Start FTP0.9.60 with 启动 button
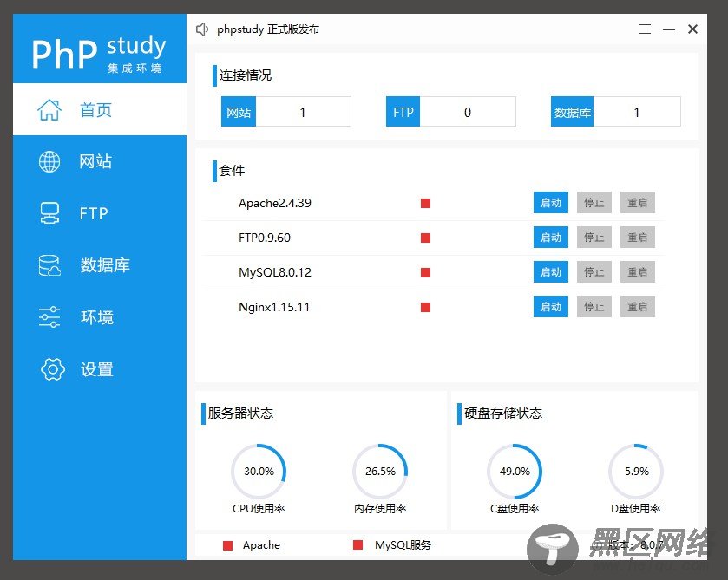 pos(551,237)
